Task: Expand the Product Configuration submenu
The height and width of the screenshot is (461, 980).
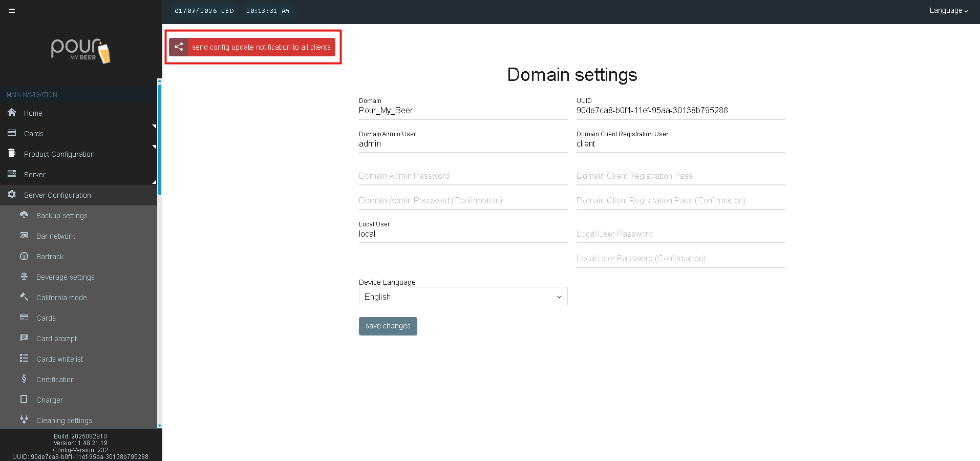Action: 59,154
